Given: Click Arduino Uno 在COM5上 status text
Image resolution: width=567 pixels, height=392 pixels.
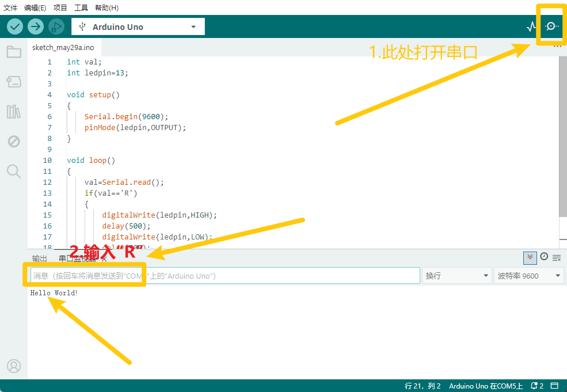Looking at the screenshot, I should (486, 386).
